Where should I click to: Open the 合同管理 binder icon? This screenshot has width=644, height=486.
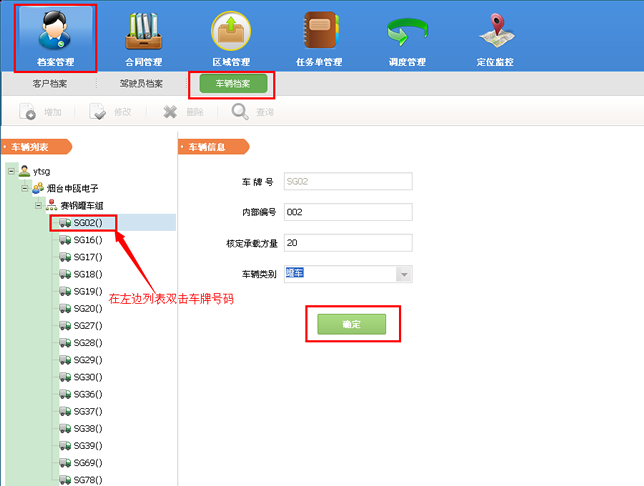[143, 32]
